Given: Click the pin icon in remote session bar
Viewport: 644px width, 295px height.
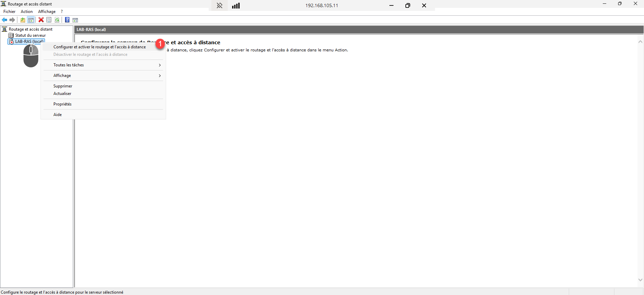Looking at the screenshot, I should click(220, 5).
